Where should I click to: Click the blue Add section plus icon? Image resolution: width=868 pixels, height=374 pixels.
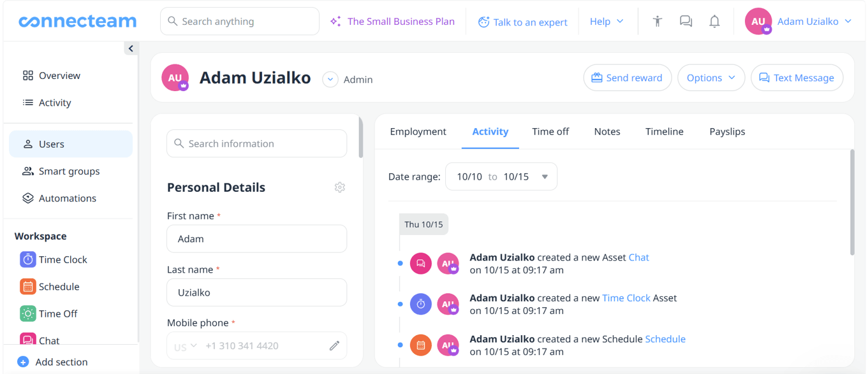click(x=23, y=362)
